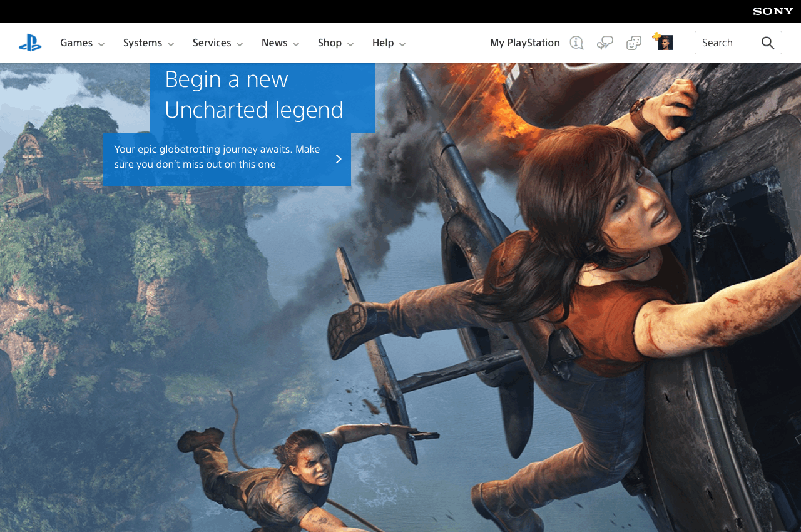Expand the News dropdown chevron
This screenshot has height=532, width=801.
pyautogui.click(x=296, y=44)
